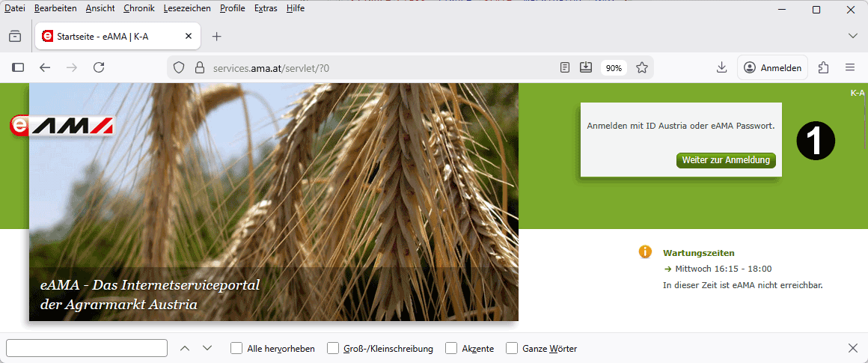Image resolution: width=868 pixels, height=363 pixels.
Task: List all tabs chevron in tab bar
Action: [x=852, y=36]
